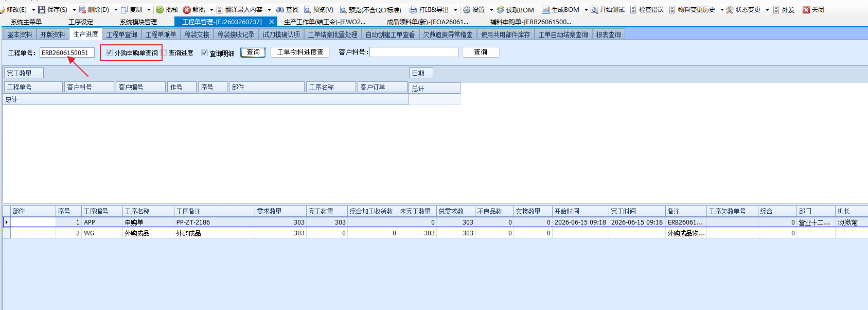
Task: Toggle the 外购申购单查询 checkbox
Action: click(x=109, y=53)
